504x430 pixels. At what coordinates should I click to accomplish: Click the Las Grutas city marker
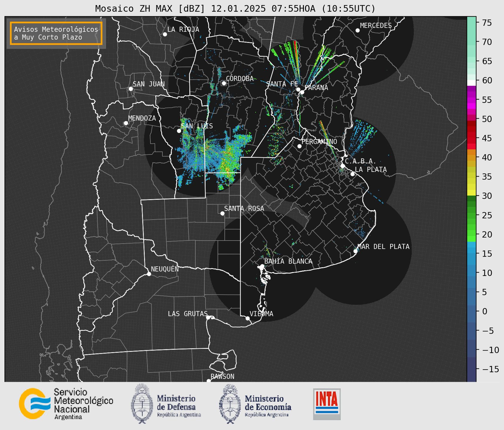coord(208,317)
